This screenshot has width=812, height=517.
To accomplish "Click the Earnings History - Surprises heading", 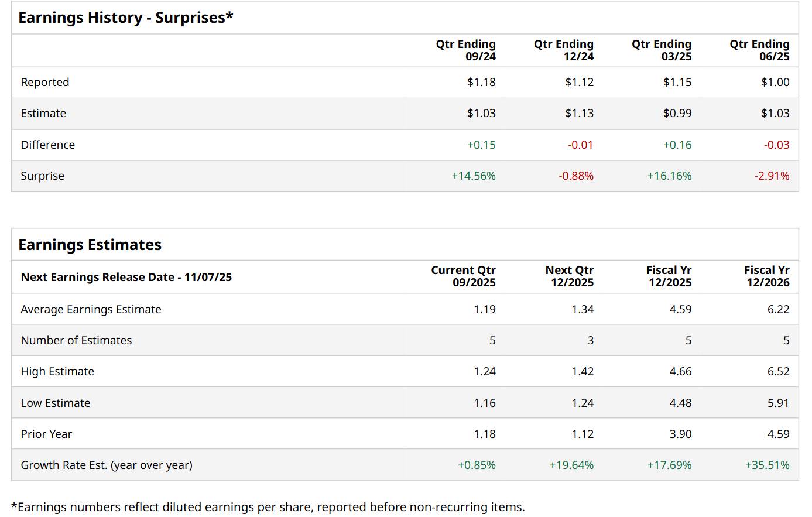I will click(125, 18).
